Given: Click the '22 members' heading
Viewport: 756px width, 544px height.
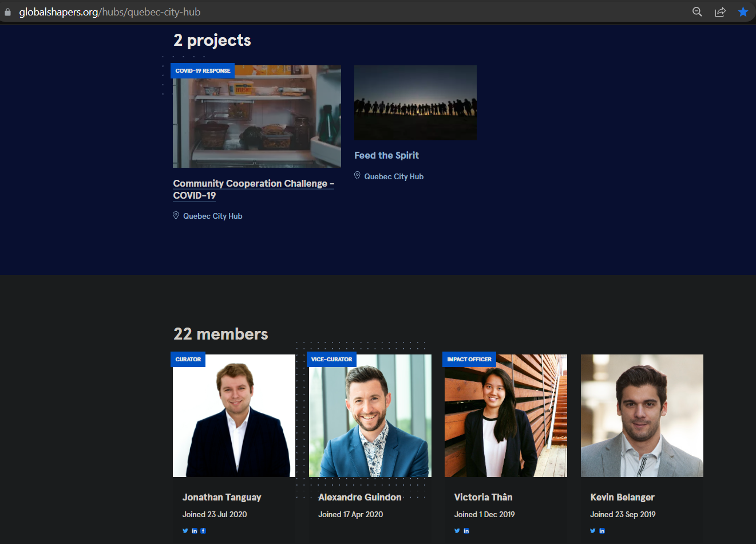Looking at the screenshot, I should point(220,334).
